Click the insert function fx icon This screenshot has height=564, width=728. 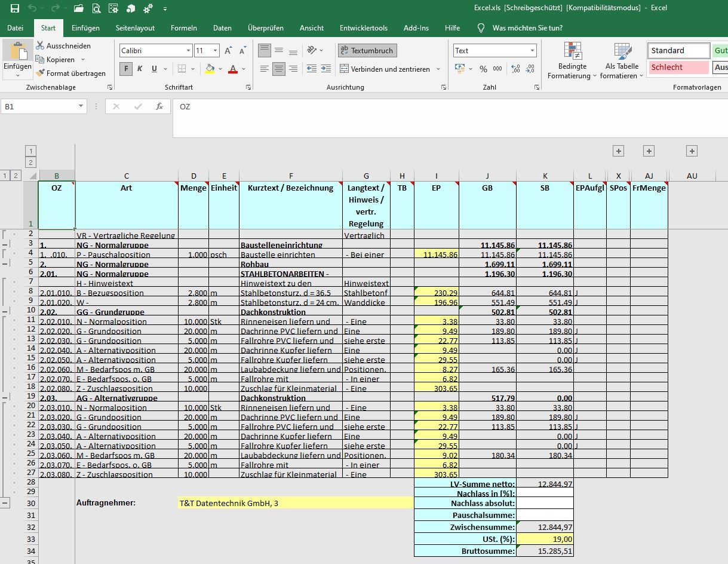coord(159,106)
